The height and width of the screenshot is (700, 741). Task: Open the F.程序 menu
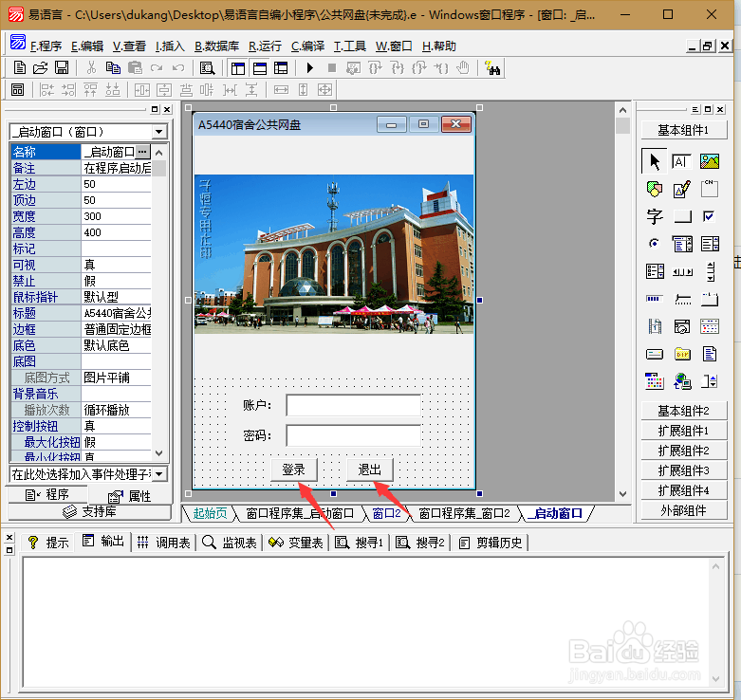[x=46, y=46]
